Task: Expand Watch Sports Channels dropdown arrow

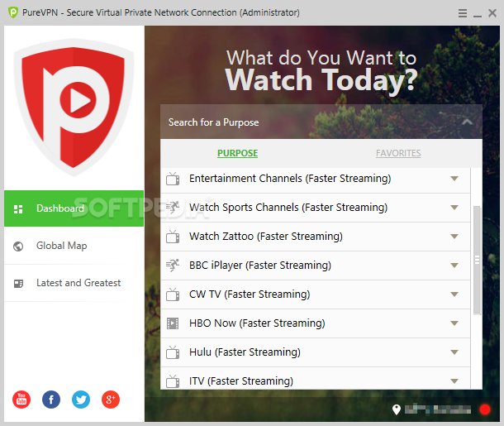Action: point(454,208)
